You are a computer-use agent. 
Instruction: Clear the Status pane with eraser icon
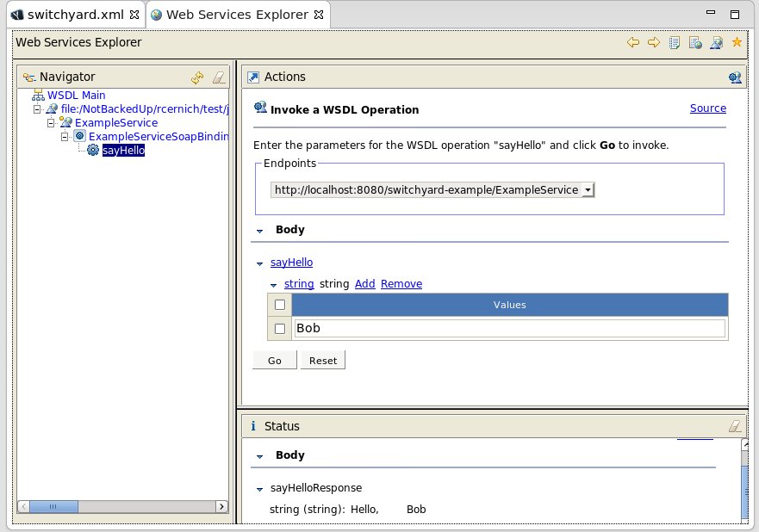pos(735,426)
